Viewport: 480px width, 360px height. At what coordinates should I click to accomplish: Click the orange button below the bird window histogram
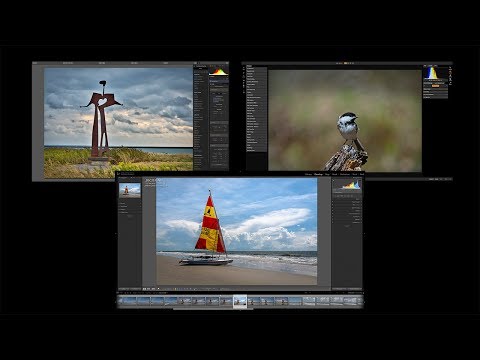pos(435,86)
